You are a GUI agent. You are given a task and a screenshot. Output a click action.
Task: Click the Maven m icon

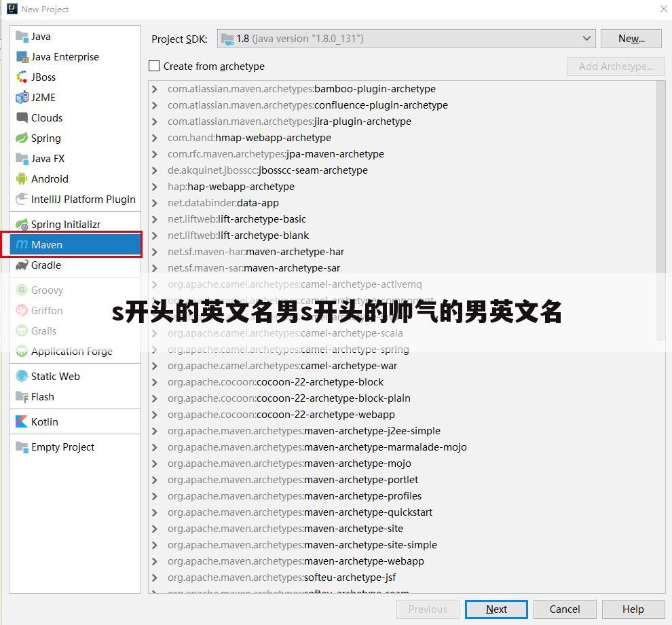click(x=22, y=244)
